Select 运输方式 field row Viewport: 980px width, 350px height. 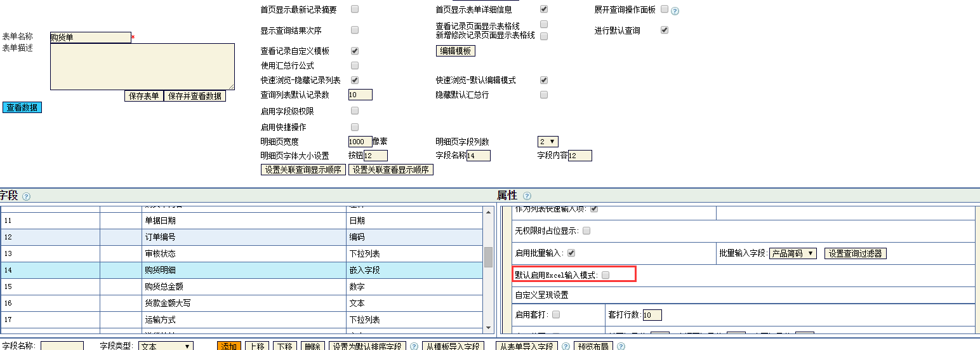pyautogui.click(x=241, y=320)
